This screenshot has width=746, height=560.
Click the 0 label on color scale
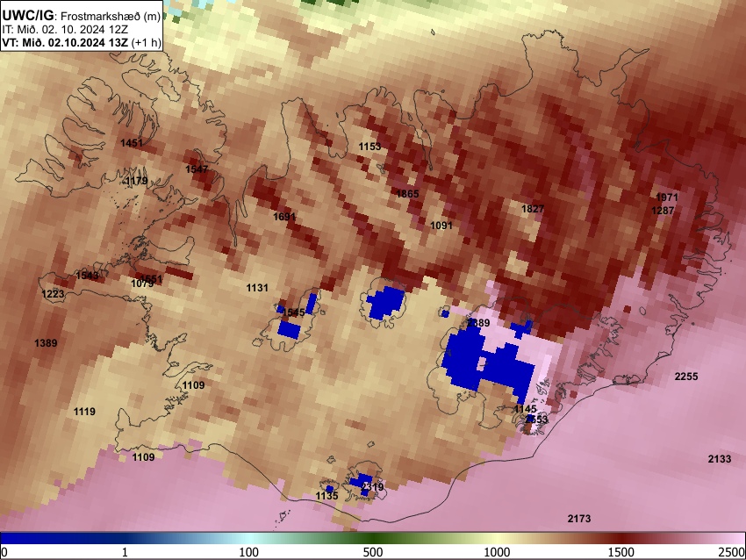point(4,552)
